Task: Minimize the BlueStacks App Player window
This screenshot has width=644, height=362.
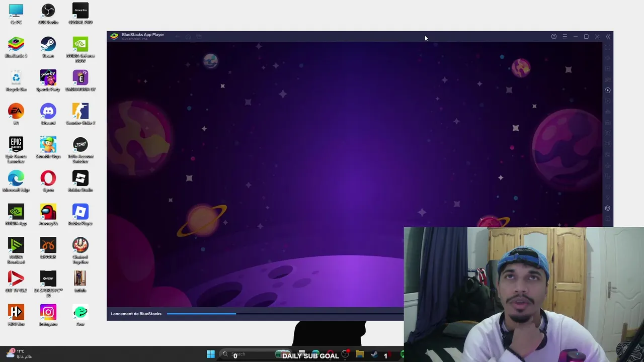Action: pos(576,37)
